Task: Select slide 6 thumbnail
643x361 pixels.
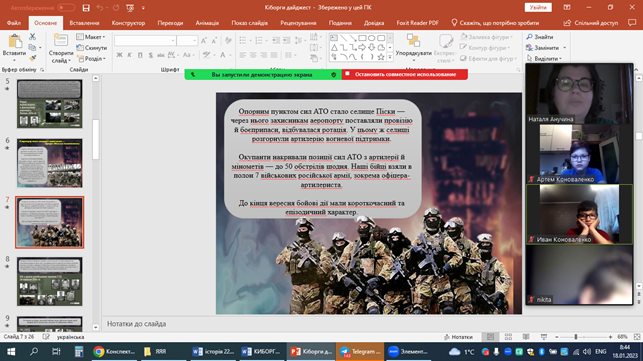Action: click(x=50, y=163)
